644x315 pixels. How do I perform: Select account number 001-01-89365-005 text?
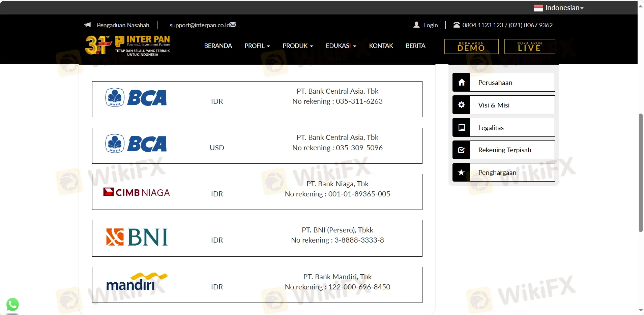click(359, 194)
